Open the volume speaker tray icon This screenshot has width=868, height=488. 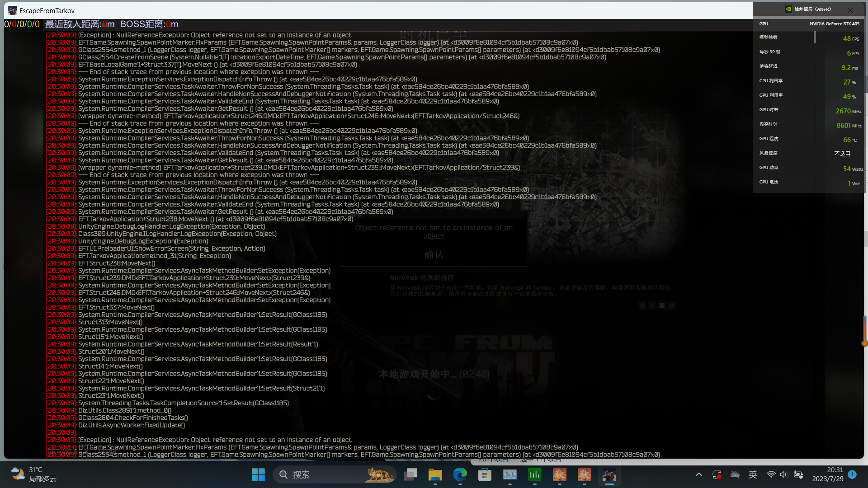click(784, 474)
